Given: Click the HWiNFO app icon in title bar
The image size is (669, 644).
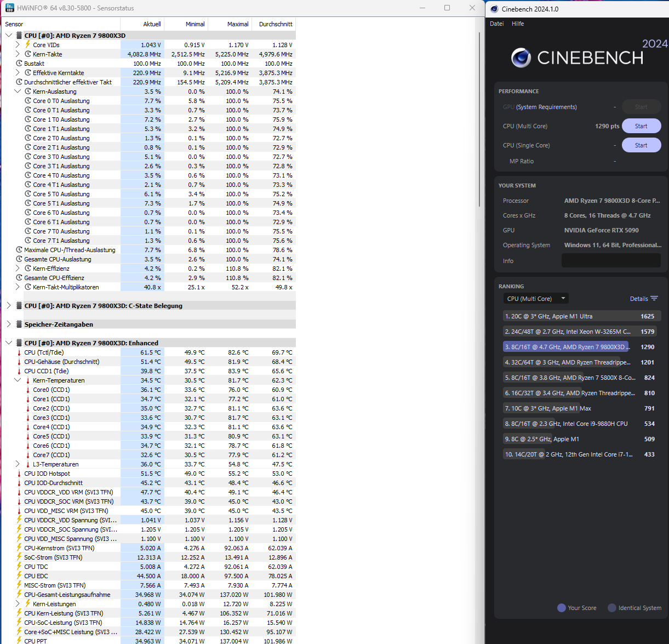Looking at the screenshot, I should point(10,8).
